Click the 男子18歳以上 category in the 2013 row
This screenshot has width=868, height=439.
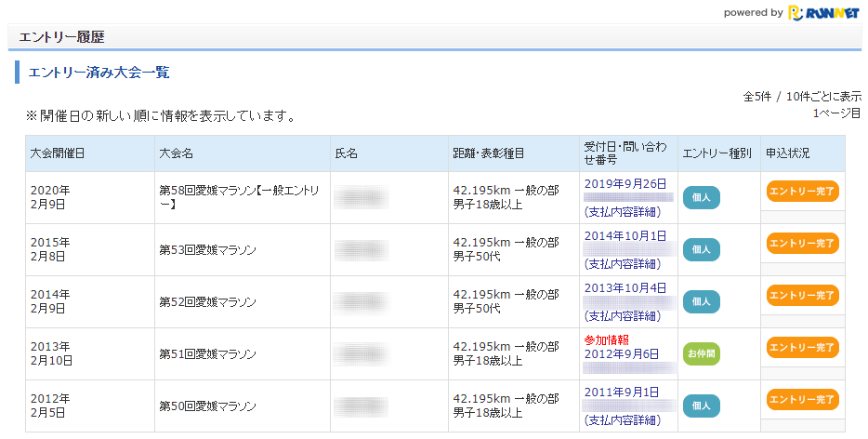(x=488, y=361)
